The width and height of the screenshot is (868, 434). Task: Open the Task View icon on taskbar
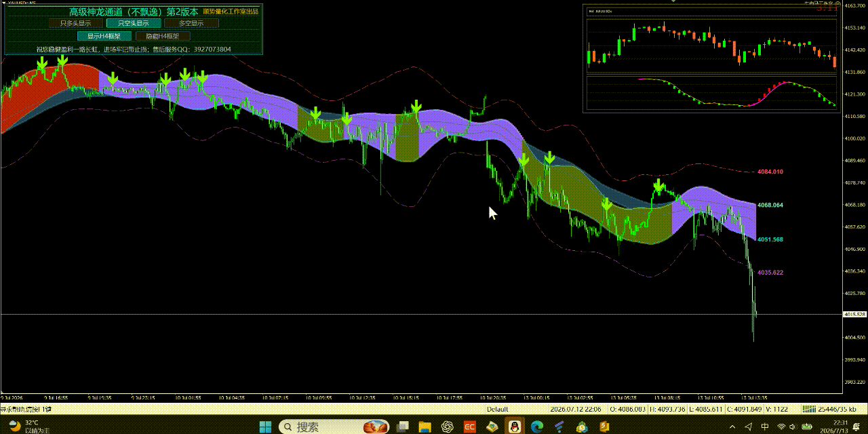pos(402,427)
